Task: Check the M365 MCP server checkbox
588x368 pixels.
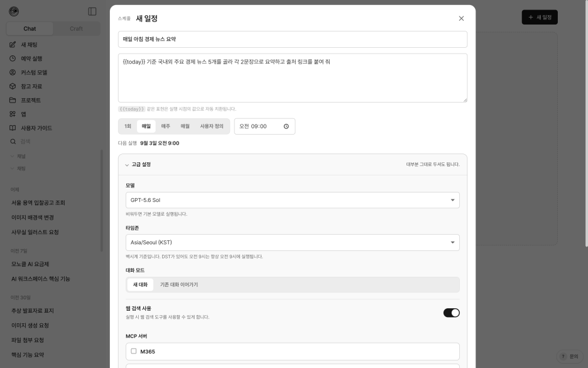Action: coord(134,351)
